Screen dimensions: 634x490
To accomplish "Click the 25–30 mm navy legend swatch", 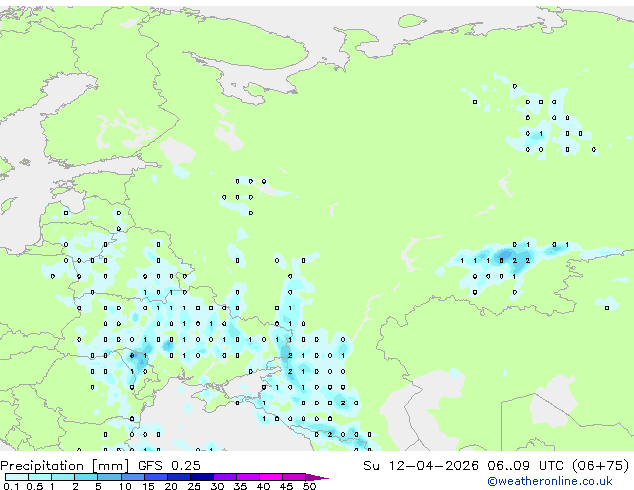I will [202, 477].
